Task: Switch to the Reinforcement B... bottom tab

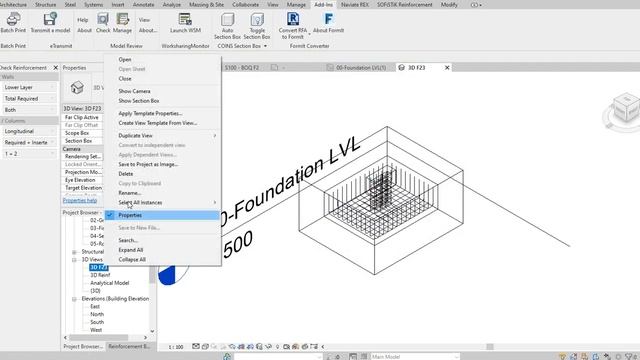Action: click(x=129, y=347)
